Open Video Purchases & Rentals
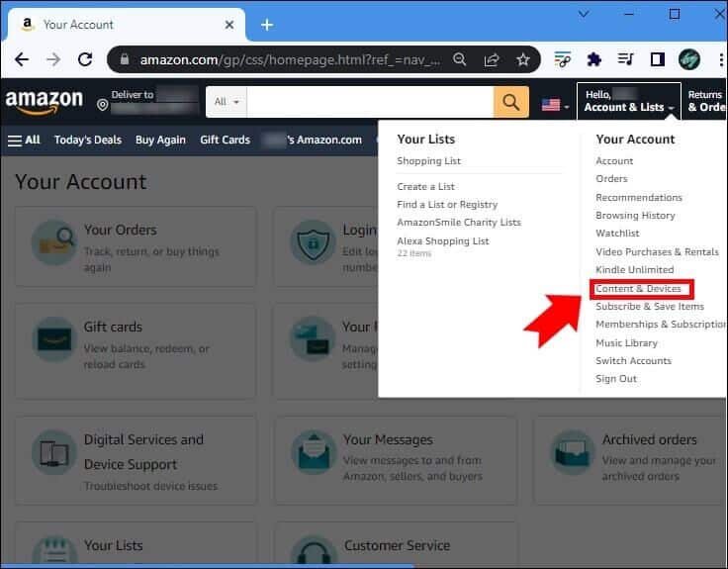The width and height of the screenshot is (728, 569). tap(657, 251)
